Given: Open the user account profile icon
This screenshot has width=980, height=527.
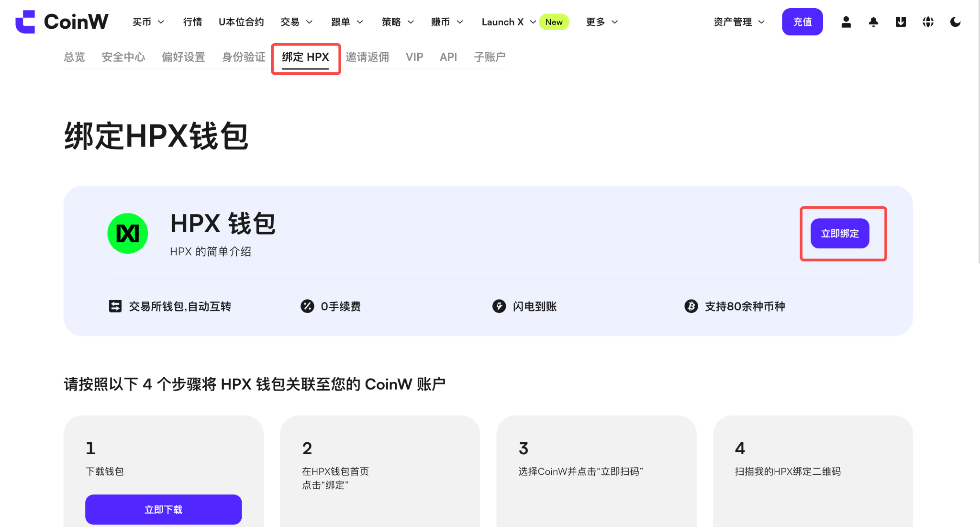Looking at the screenshot, I should (846, 22).
